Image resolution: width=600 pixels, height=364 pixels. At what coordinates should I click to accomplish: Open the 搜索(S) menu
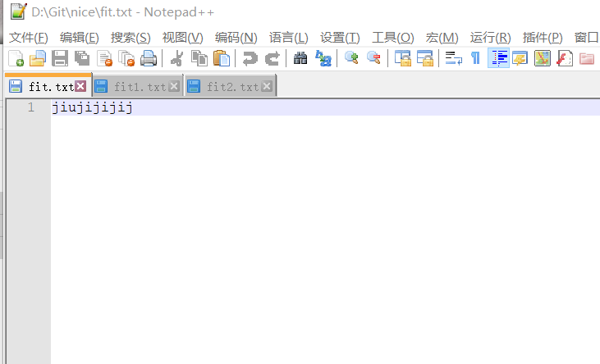click(131, 38)
